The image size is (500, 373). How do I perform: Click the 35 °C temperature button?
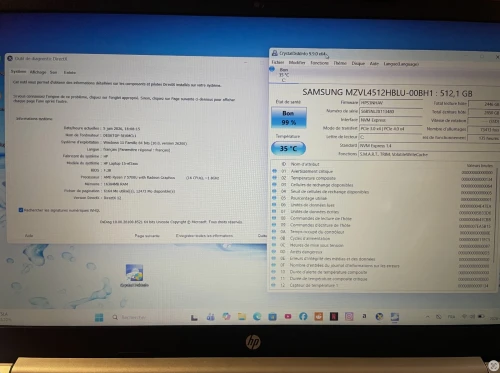[288, 148]
